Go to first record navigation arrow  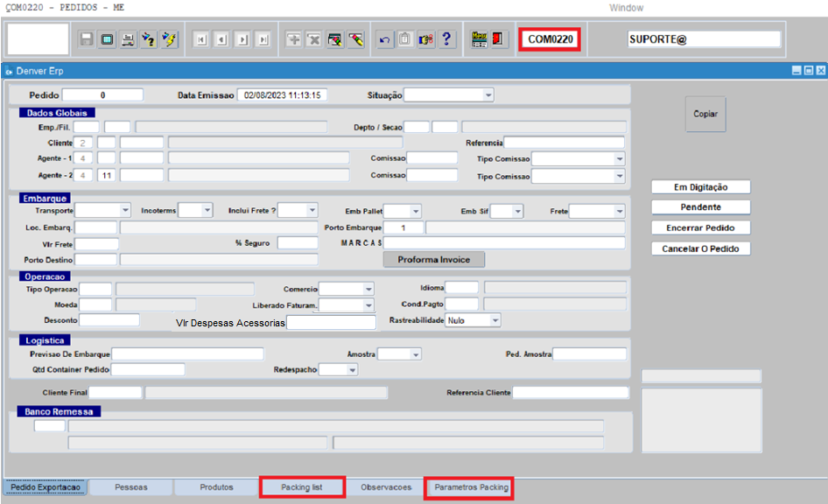[201, 39]
